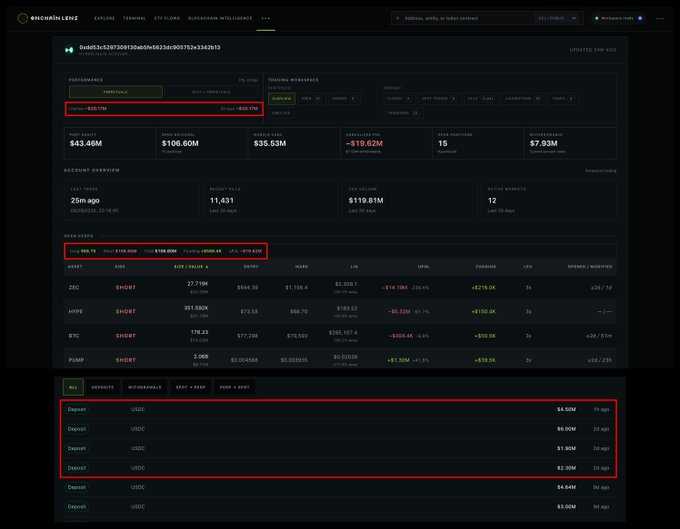Image resolution: width=680 pixels, height=529 pixels.
Task: Click the ZEC asset row
Action: [x=340, y=288]
